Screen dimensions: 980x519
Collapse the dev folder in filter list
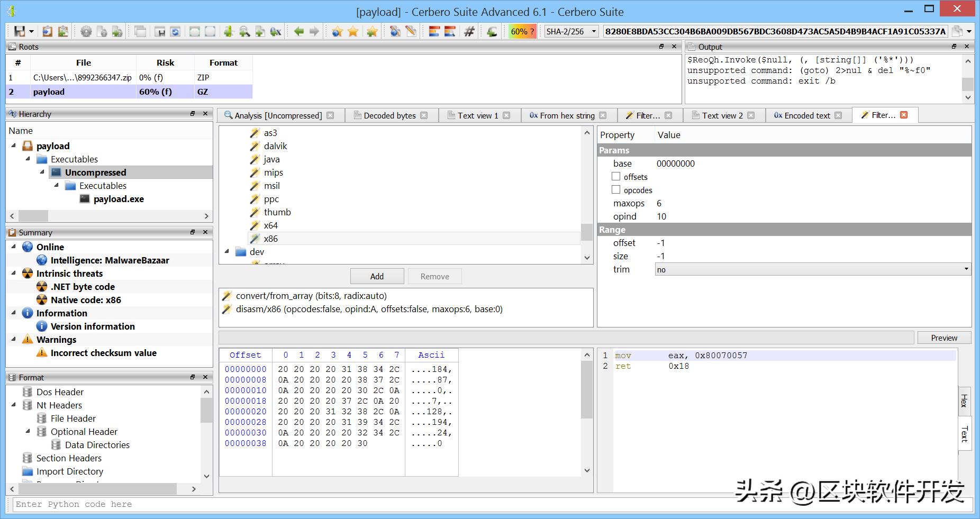(227, 252)
